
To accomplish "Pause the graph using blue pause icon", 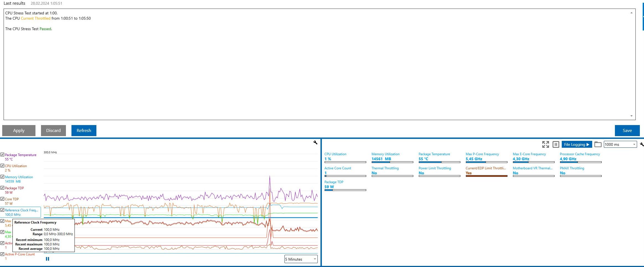I will [47, 259].
